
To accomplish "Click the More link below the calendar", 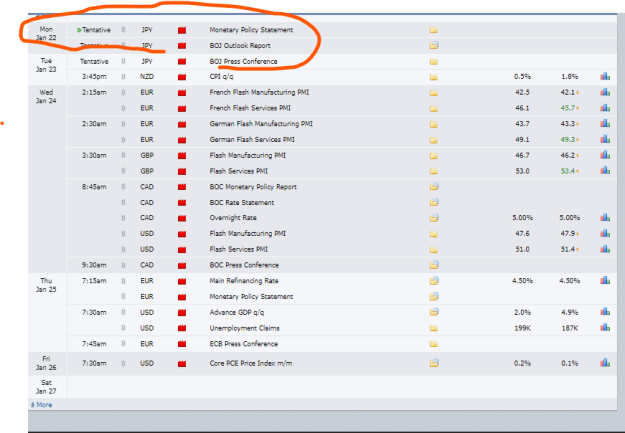I will coord(41,405).
